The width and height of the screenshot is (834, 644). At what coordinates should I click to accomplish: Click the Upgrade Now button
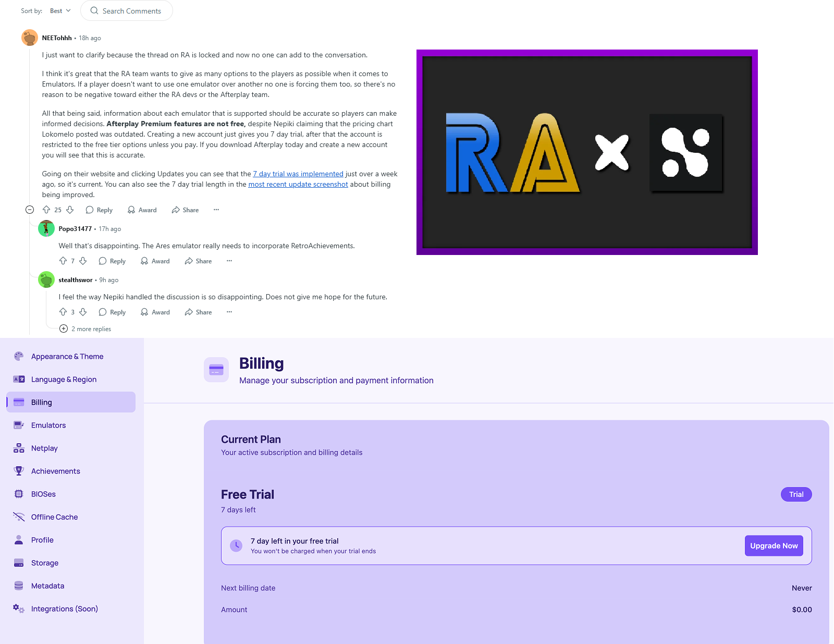coord(774,545)
